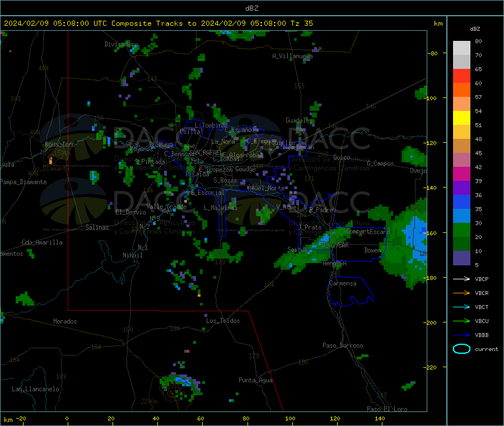Click the 'Bowen' map label

[x=372, y=250]
